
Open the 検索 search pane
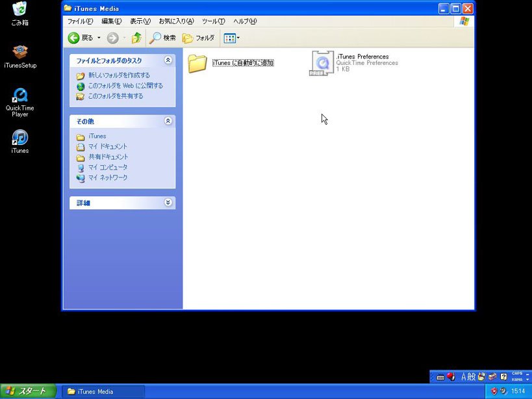[x=163, y=38]
